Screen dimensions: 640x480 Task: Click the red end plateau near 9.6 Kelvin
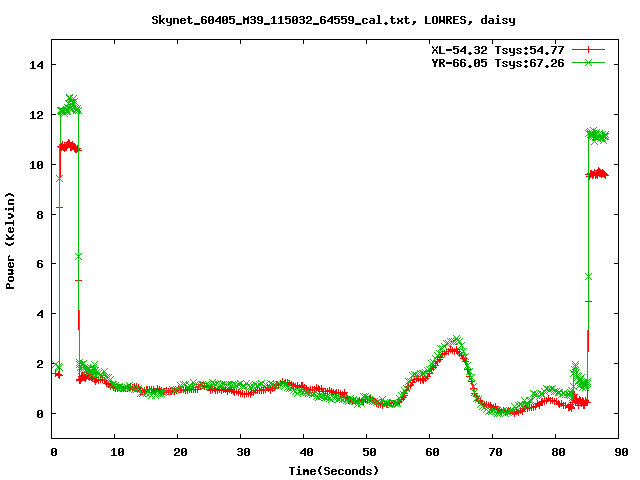[x=597, y=173]
